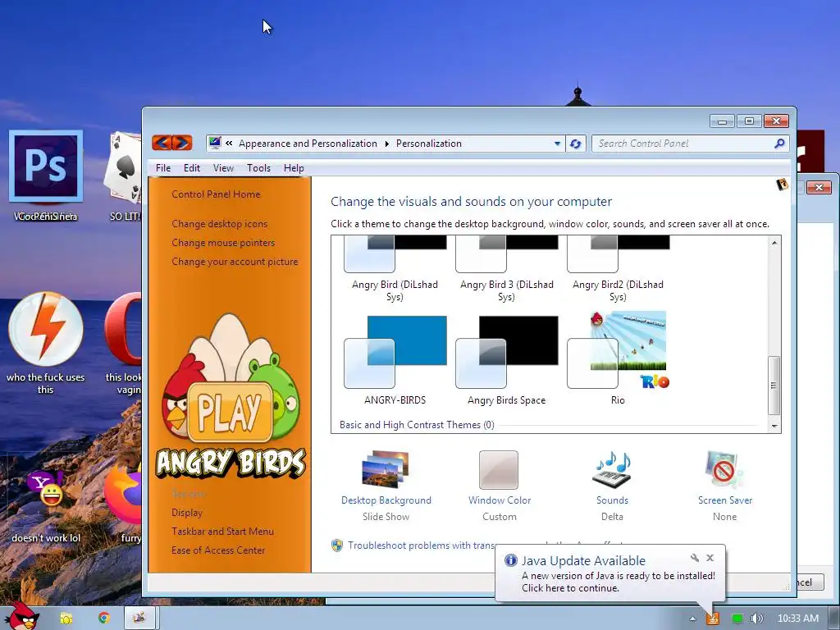Click the Java Update Available notification text
The width and height of the screenshot is (840, 630).
(x=583, y=560)
